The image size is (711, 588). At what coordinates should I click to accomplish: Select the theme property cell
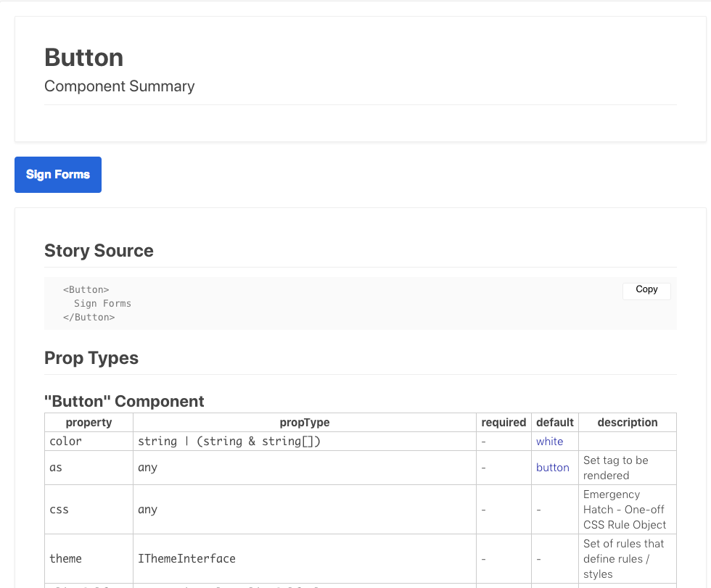[x=89, y=558]
